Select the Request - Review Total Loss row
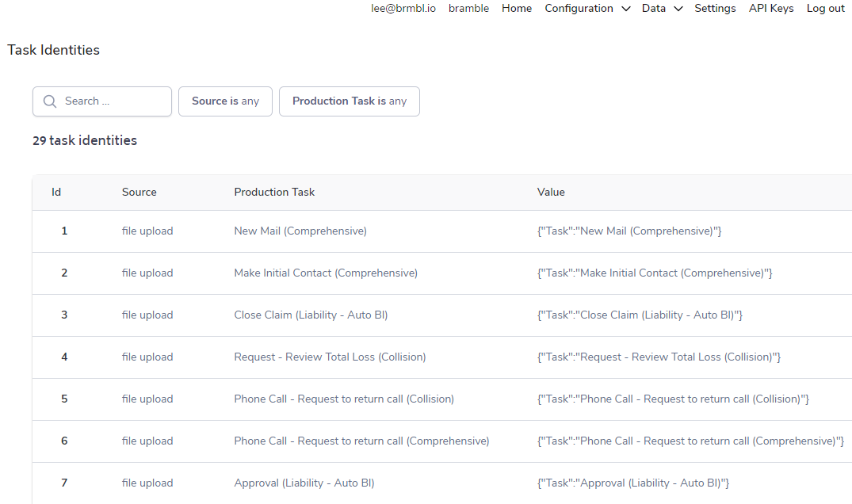 coord(330,357)
